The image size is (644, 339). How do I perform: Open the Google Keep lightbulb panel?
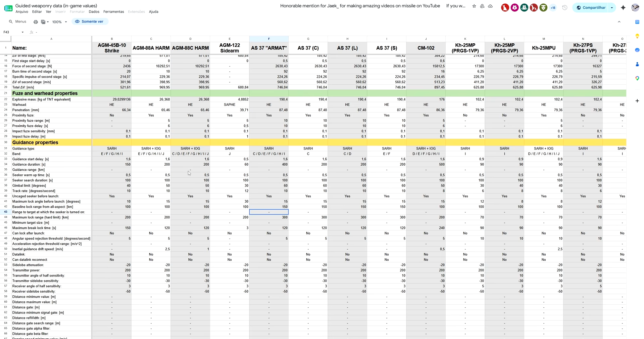(x=637, y=36)
